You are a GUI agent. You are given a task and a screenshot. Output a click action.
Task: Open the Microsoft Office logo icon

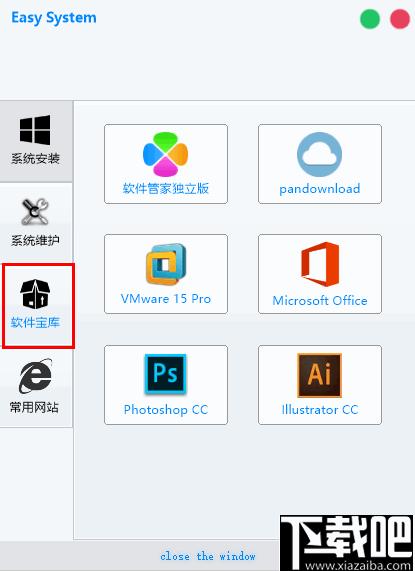320,264
